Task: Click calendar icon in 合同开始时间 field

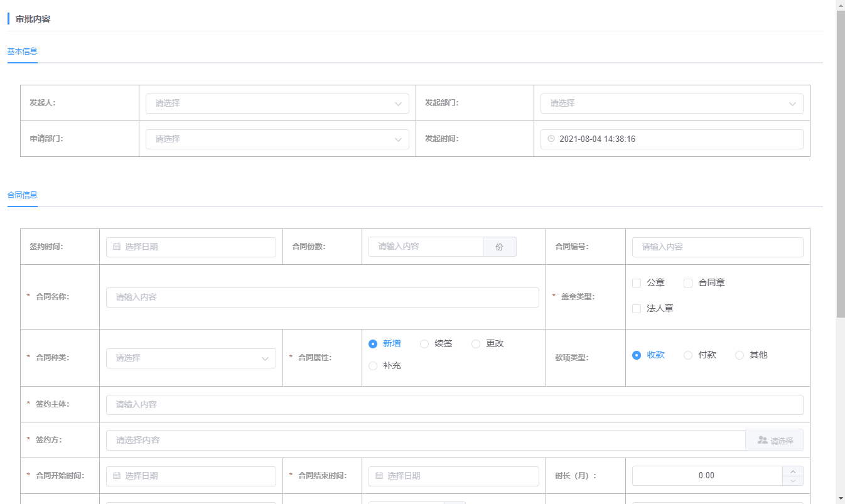Action: click(117, 476)
